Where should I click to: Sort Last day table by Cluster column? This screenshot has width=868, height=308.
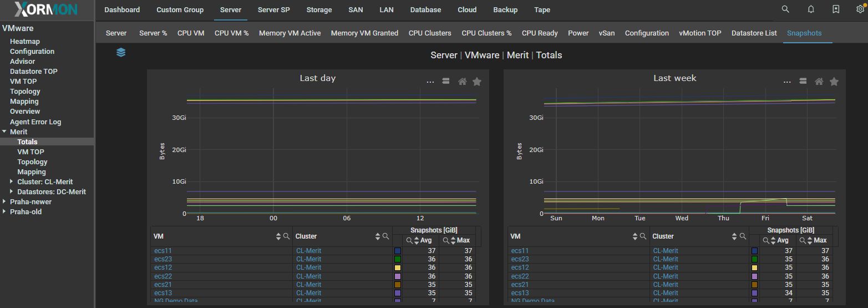pyautogui.click(x=379, y=236)
